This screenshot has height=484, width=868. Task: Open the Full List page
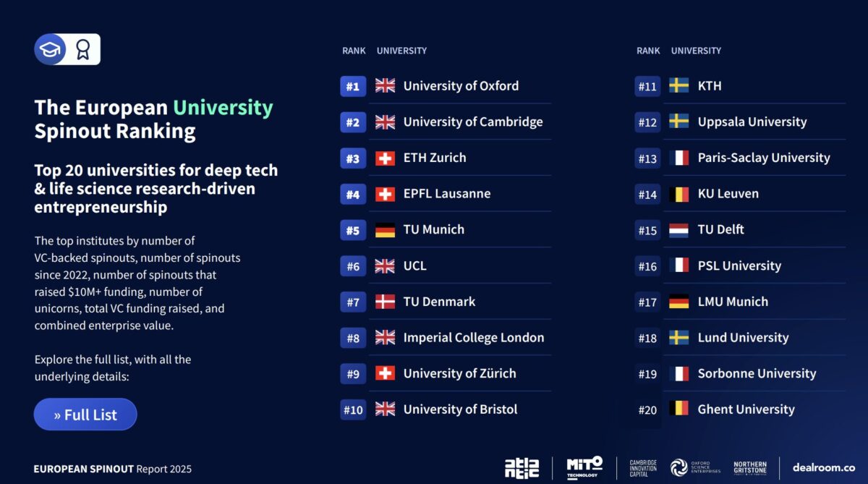85,415
